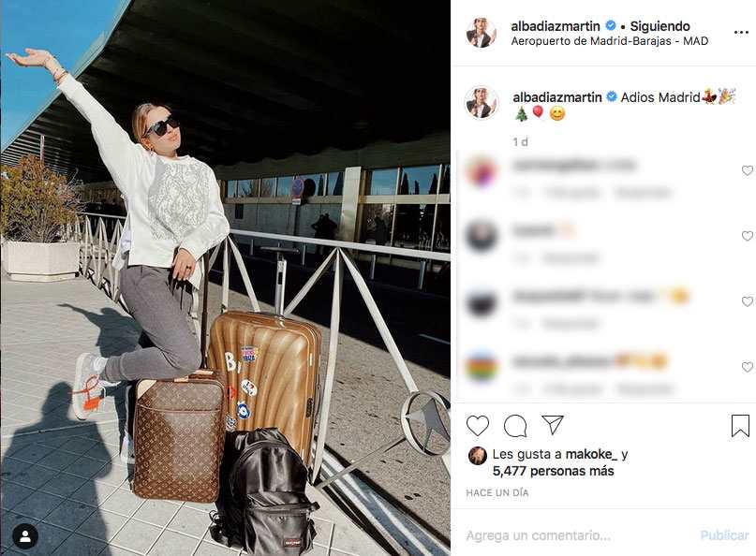Like the first comment

(x=747, y=170)
